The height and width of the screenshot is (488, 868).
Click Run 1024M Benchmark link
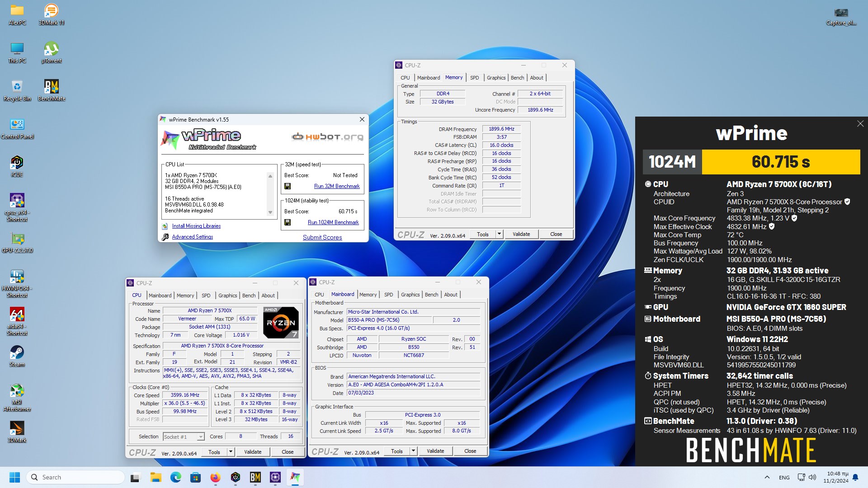(x=333, y=222)
